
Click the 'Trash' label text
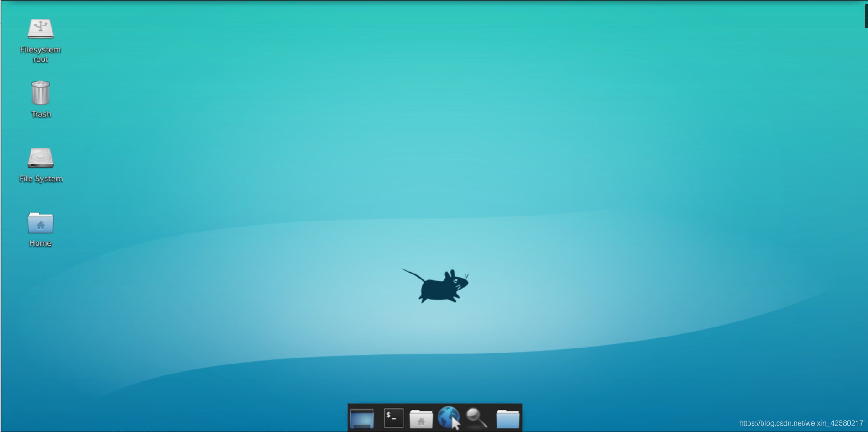[x=41, y=114]
